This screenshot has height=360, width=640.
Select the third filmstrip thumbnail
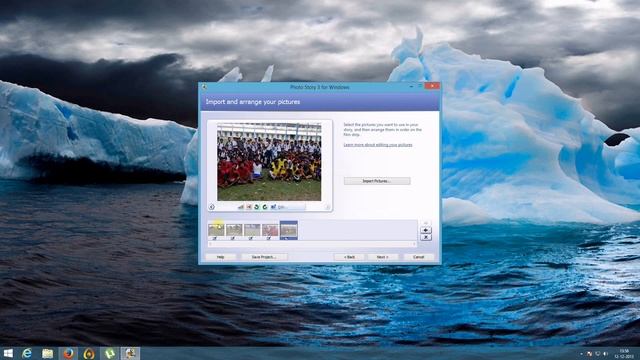click(252, 230)
